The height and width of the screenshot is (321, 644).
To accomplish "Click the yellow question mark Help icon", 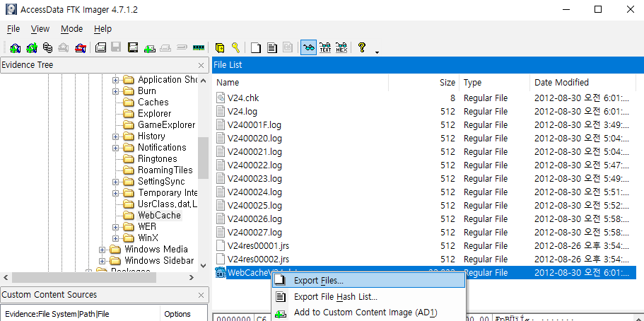I will [x=361, y=47].
